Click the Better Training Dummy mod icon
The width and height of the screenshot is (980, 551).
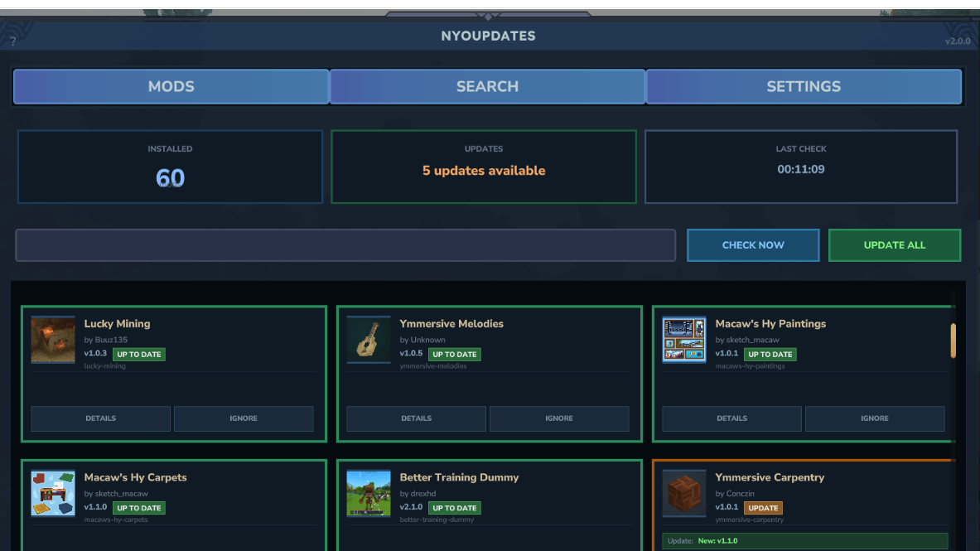coord(369,493)
